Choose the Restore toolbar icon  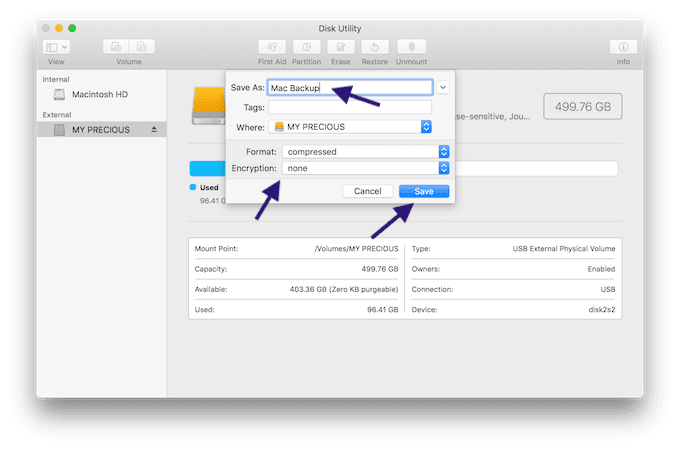coord(375,47)
